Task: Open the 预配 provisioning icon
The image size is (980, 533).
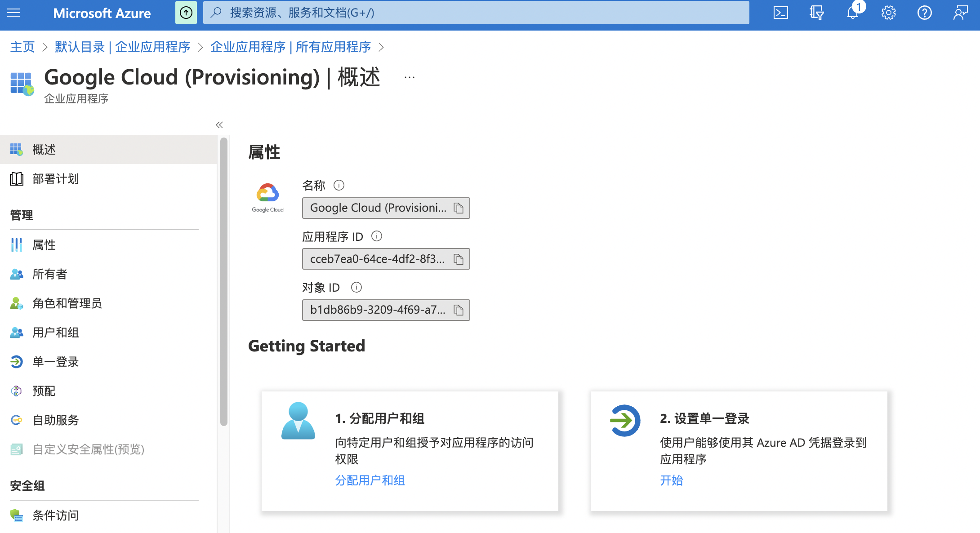Action: pos(18,391)
